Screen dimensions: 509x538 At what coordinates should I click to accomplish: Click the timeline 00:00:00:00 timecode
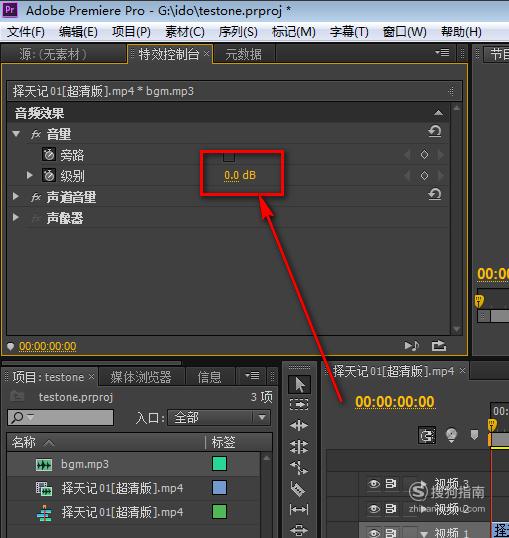pyautogui.click(x=394, y=402)
